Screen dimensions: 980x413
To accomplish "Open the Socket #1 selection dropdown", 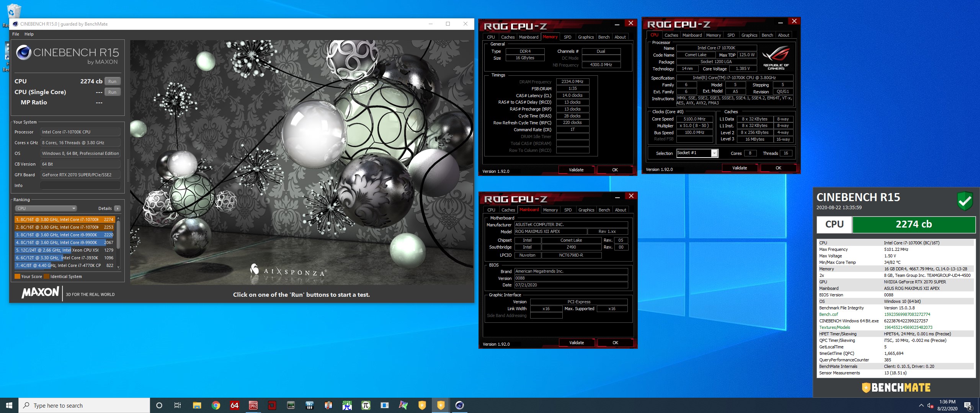I will pyautogui.click(x=697, y=153).
